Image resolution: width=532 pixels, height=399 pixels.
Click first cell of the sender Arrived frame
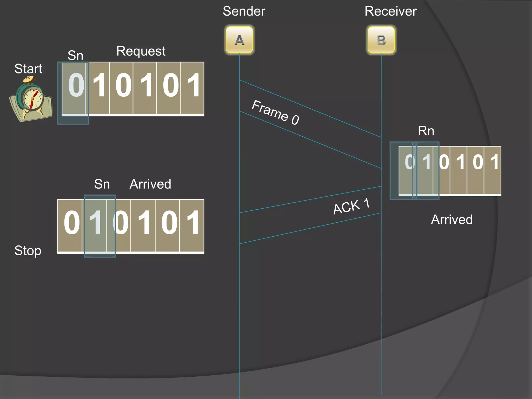click(x=70, y=225)
